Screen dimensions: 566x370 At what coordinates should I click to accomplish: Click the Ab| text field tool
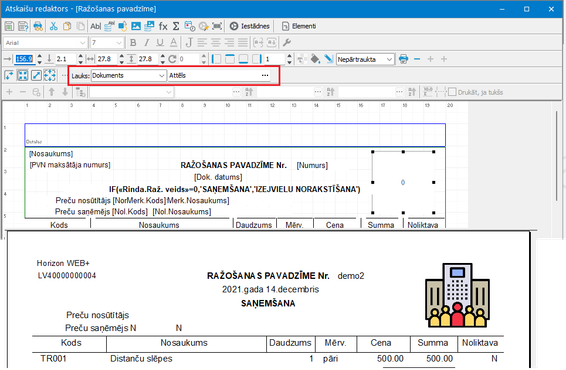[x=95, y=26]
